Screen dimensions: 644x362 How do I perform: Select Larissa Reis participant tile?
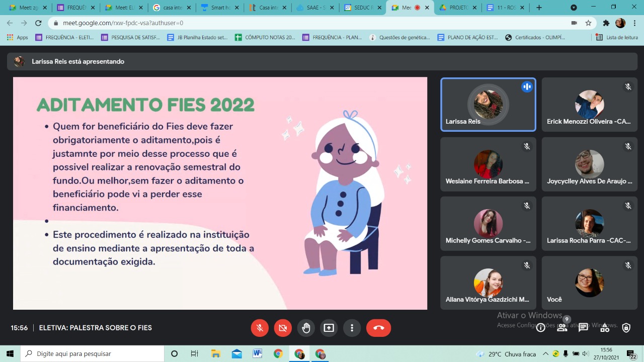pyautogui.click(x=488, y=105)
